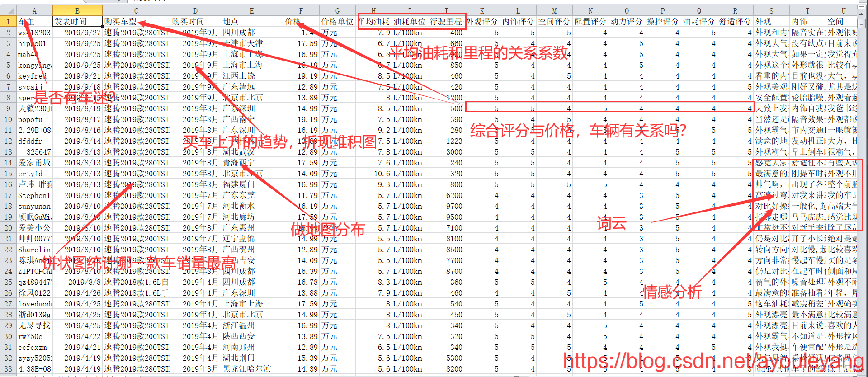Screen dimensions: 868x377
Task: Click the '油耗评分' header cell
Action: (x=699, y=21)
